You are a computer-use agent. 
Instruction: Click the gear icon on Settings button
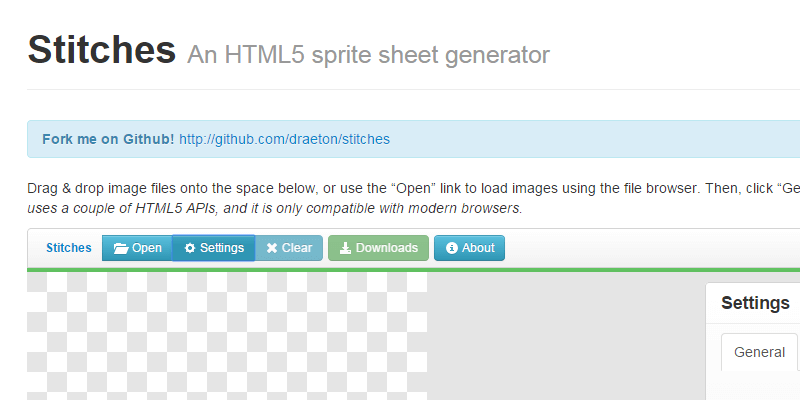[x=190, y=248]
